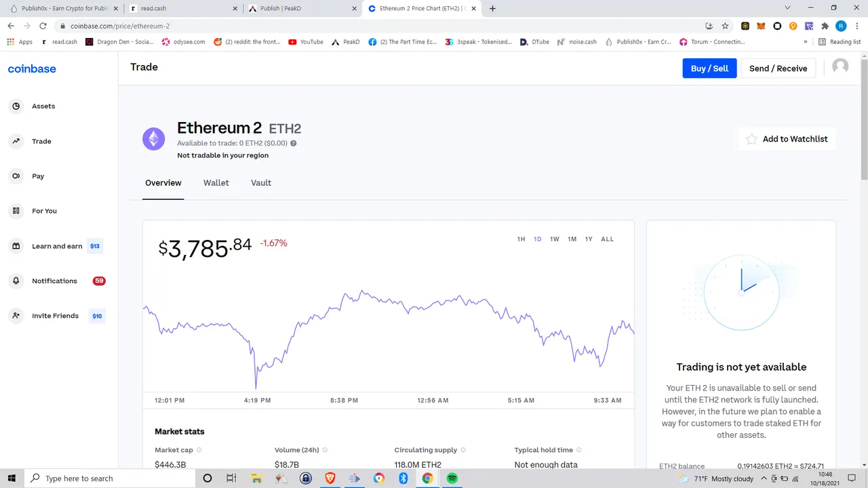This screenshot has width=868, height=488.
Task: Switch to the Wallet tab
Action: [x=216, y=183]
